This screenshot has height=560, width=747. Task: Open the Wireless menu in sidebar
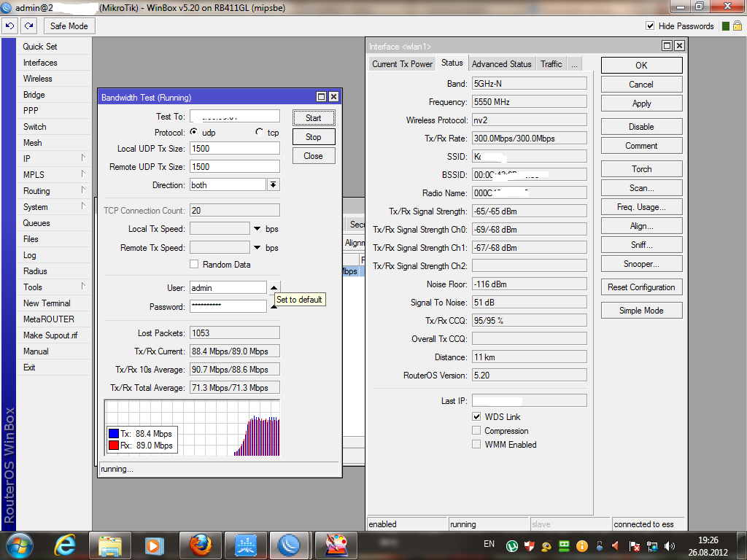coord(38,79)
